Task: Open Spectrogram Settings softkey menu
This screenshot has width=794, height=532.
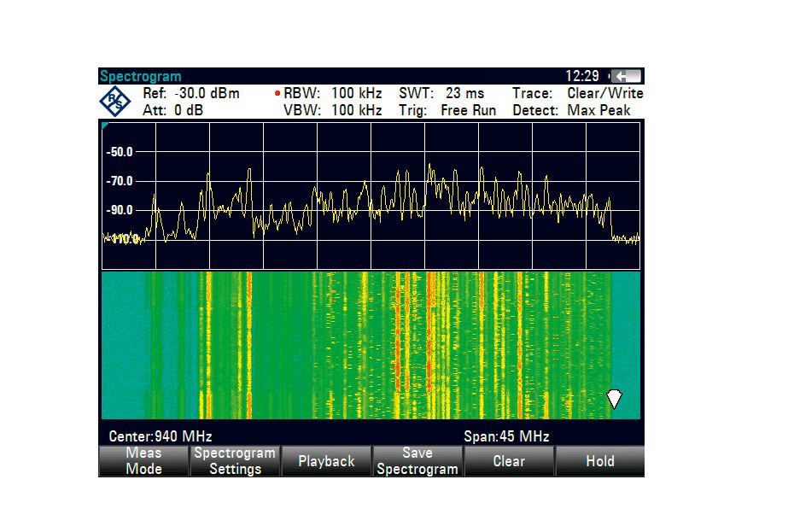Action: click(235, 461)
